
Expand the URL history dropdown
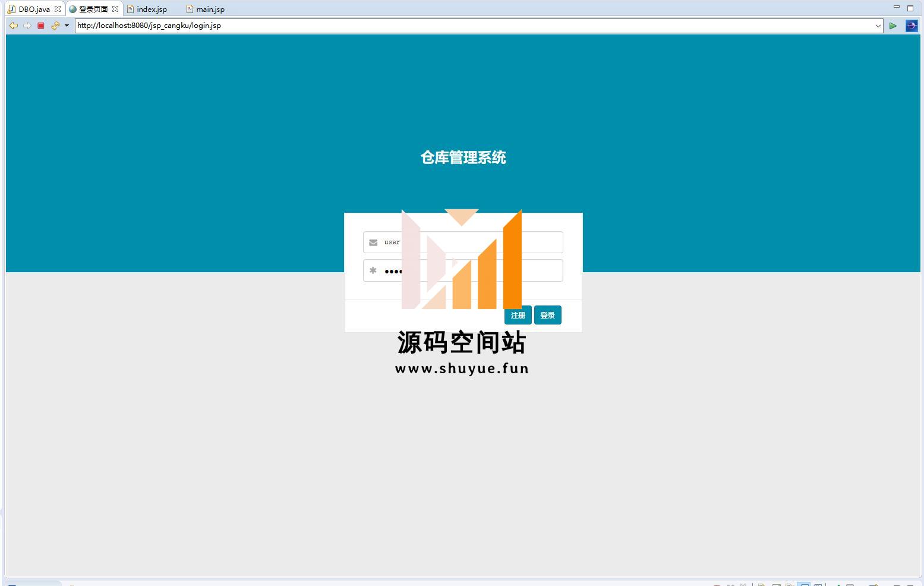(x=878, y=26)
